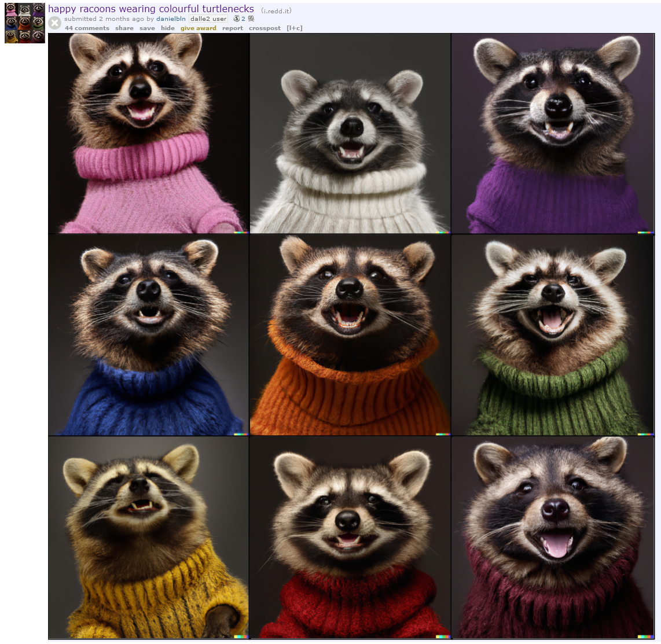Collapse the expanded image with the X button
Image resolution: width=661 pixels, height=644 pixels.
(x=54, y=23)
